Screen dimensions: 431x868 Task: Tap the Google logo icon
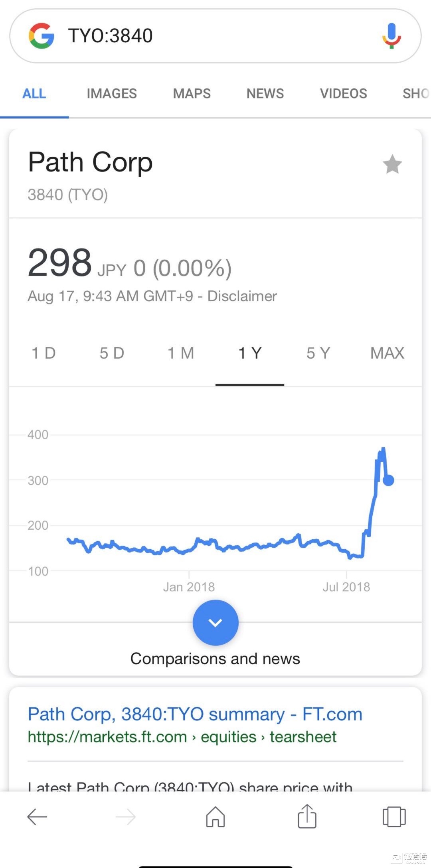(42, 36)
